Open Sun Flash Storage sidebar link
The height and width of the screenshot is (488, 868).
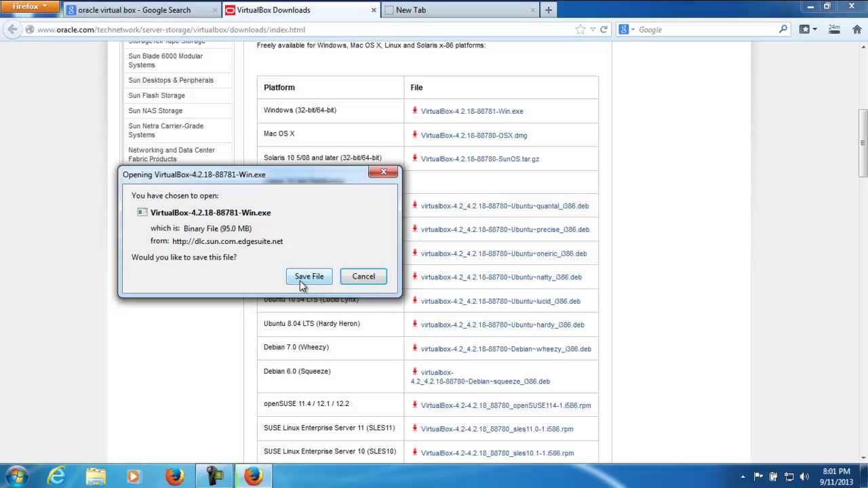pyautogui.click(x=157, y=96)
